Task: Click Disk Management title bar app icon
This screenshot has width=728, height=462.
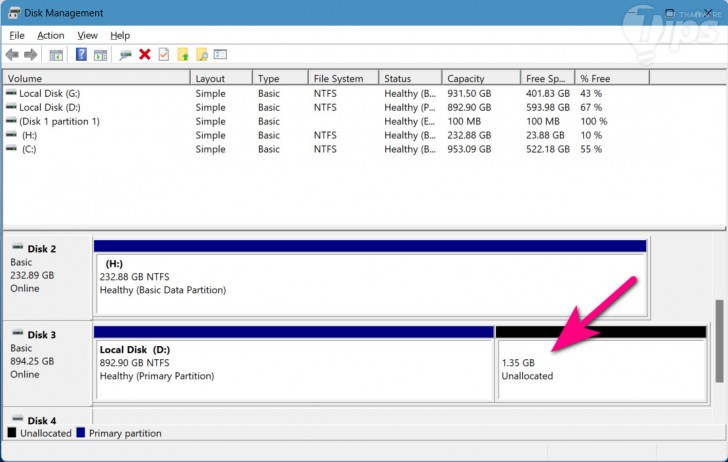Action: tap(14, 13)
